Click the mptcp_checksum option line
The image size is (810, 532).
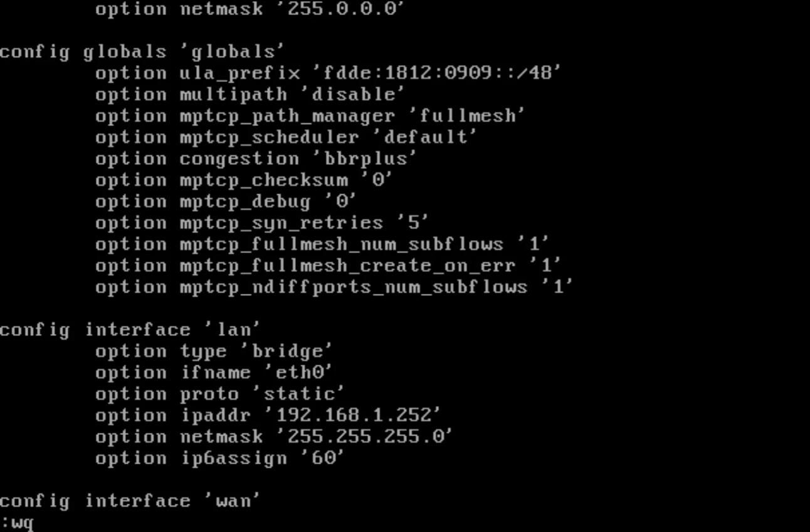click(243, 180)
